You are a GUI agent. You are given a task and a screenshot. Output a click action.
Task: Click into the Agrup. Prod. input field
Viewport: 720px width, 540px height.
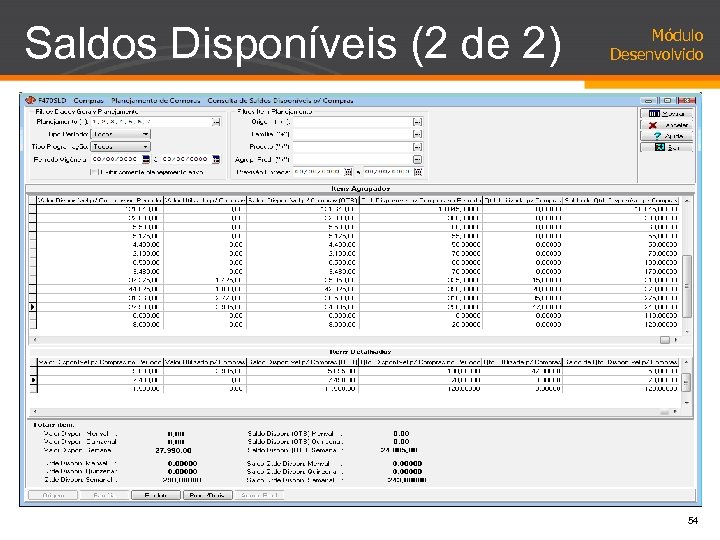coord(353,159)
